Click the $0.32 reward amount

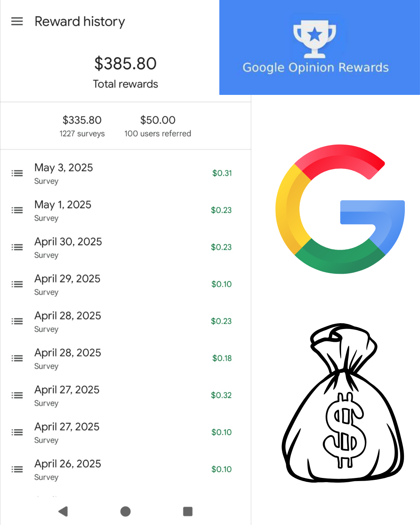[x=221, y=395]
